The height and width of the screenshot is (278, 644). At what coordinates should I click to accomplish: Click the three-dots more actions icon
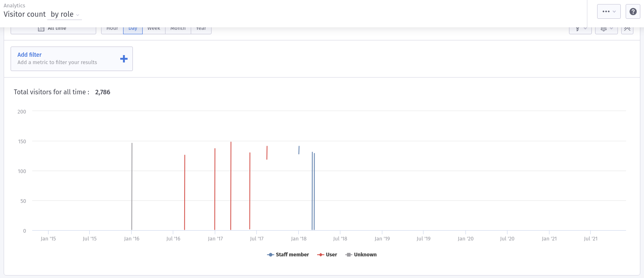[x=606, y=12]
